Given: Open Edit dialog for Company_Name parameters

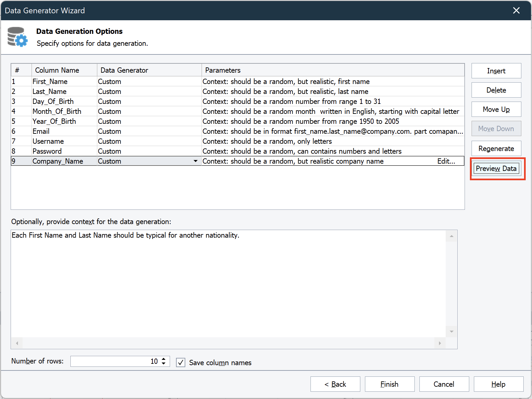Looking at the screenshot, I should pos(446,161).
